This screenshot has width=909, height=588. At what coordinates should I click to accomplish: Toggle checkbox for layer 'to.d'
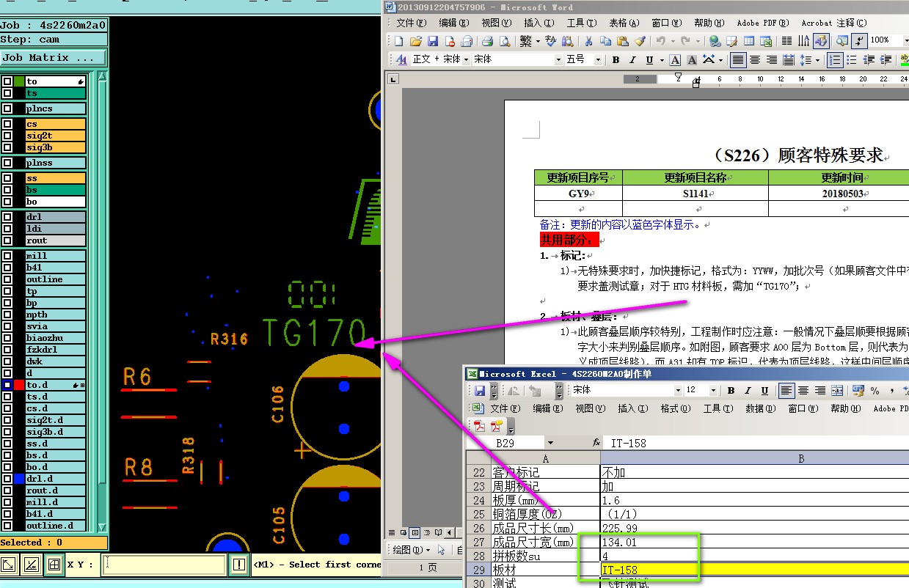coord(7,384)
